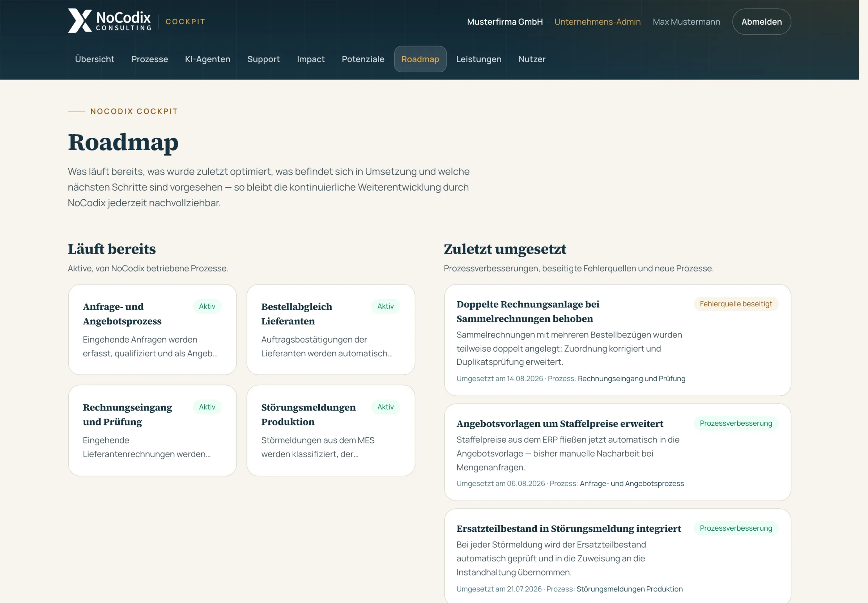Click the Umgesetzt am 14.08.2026 date
This screenshot has height=603, width=868.
(x=499, y=379)
